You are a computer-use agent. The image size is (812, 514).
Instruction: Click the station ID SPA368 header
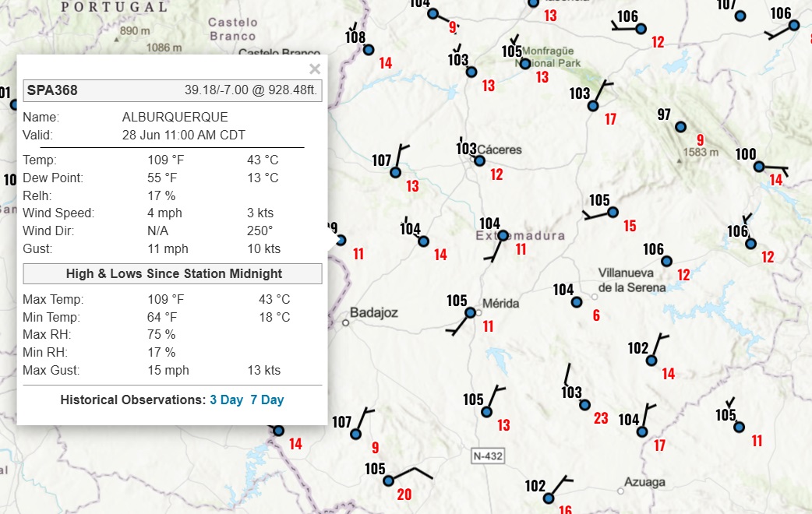click(x=52, y=90)
